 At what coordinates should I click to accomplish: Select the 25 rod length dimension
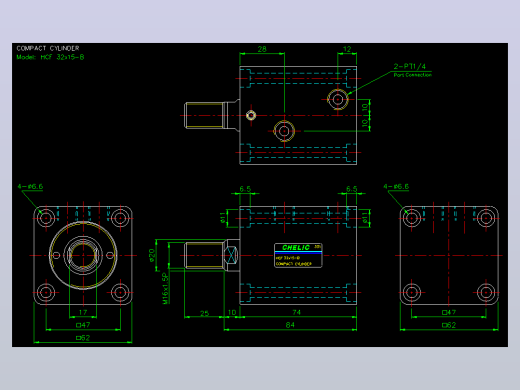[204, 313]
